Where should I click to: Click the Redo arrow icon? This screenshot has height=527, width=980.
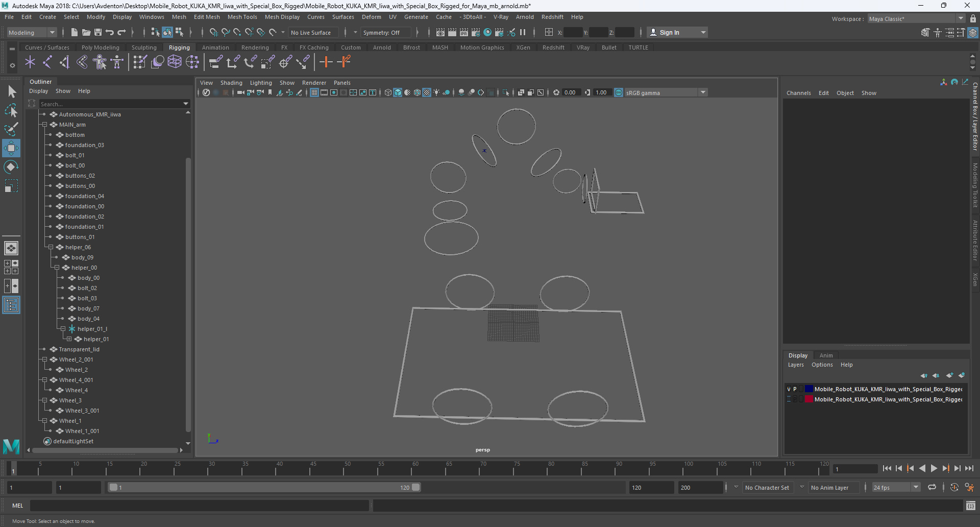point(121,32)
